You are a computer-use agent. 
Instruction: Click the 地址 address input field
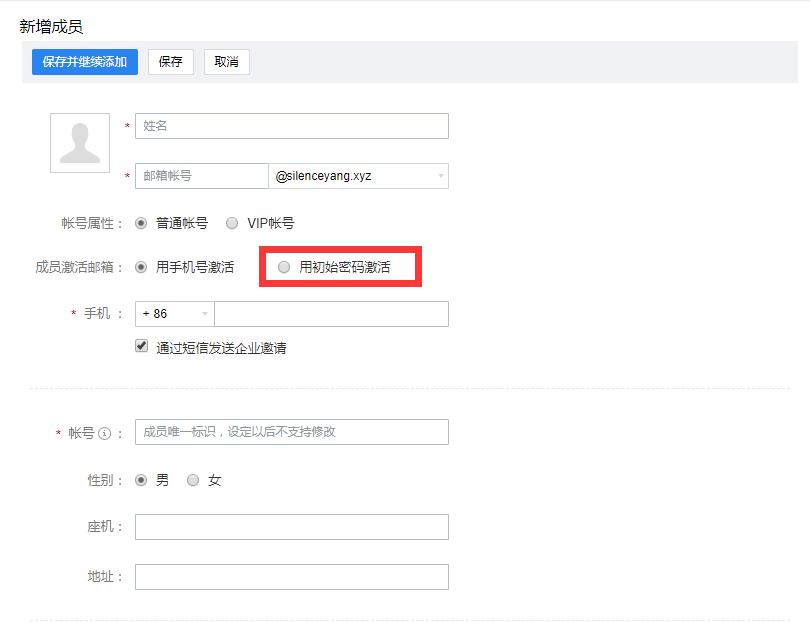290,577
